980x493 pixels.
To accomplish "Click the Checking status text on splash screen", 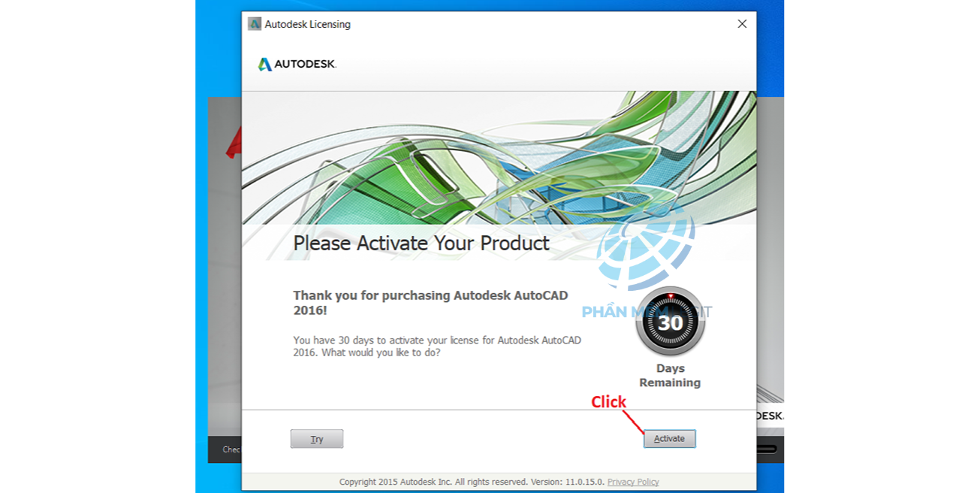I will point(231,449).
